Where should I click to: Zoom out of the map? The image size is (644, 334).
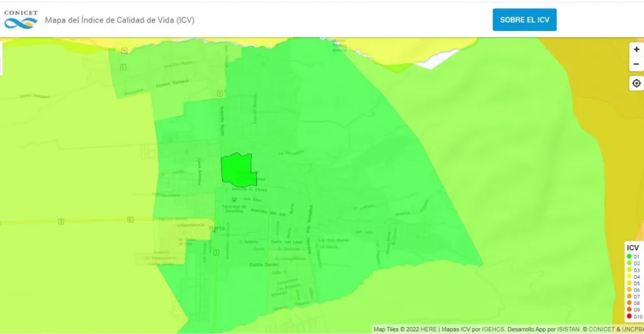[636, 64]
